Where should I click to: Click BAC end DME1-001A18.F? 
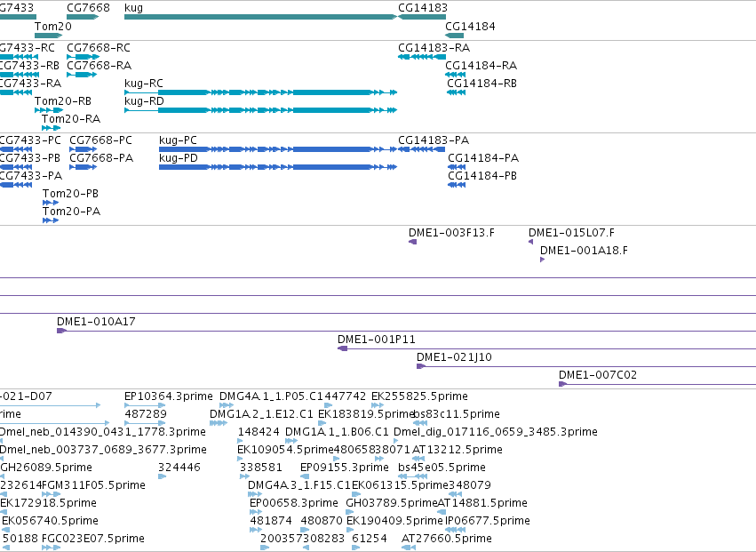point(543,260)
